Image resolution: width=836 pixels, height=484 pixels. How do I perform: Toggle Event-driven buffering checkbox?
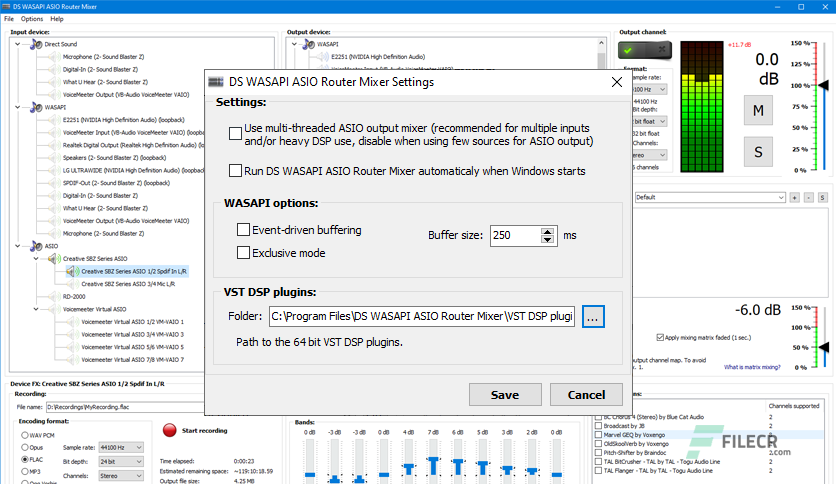click(243, 230)
